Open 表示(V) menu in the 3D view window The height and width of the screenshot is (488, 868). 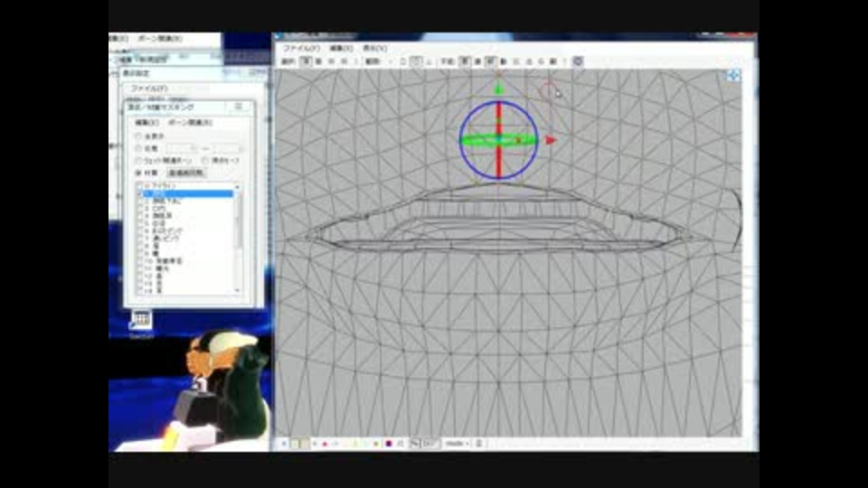pyautogui.click(x=374, y=49)
